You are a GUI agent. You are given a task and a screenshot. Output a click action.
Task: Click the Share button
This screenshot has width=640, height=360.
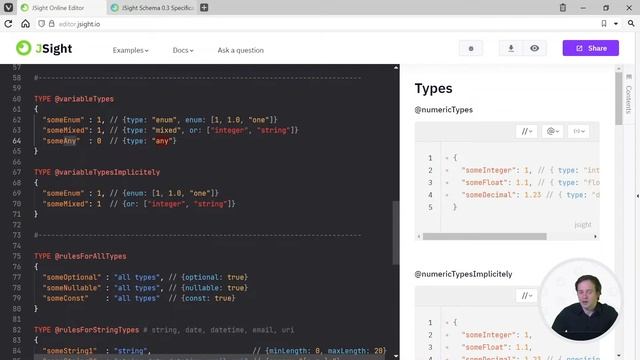tap(591, 48)
